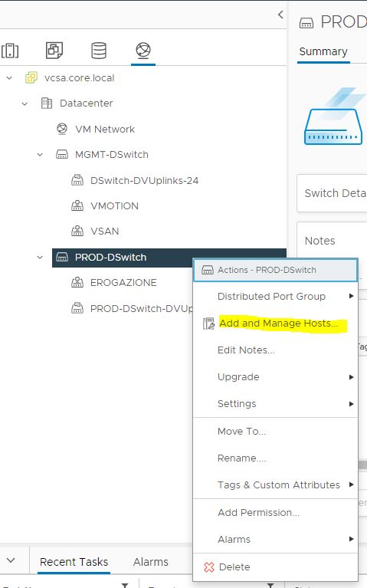The width and height of the screenshot is (367, 588).
Task: Collapse the vcsa.core.local tree node
Action: [x=9, y=78]
